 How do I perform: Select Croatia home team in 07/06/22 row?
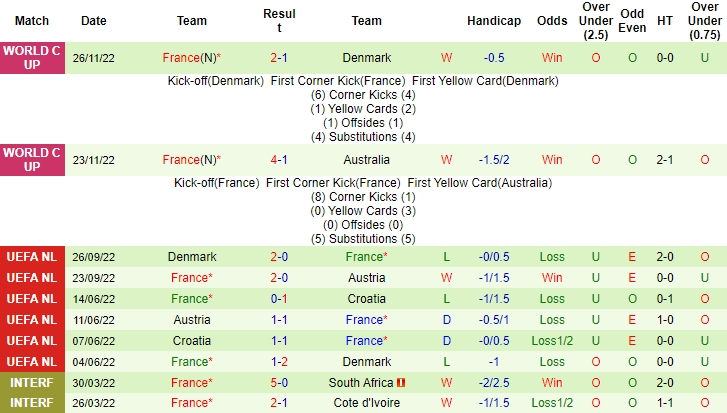click(192, 341)
